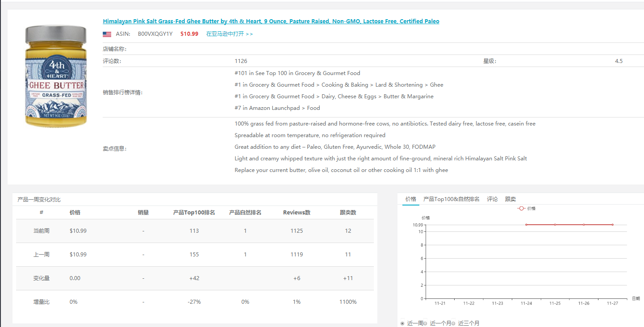Click the 上一周 row label
This screenshot has width=644, height=327.
coord(42,255)
